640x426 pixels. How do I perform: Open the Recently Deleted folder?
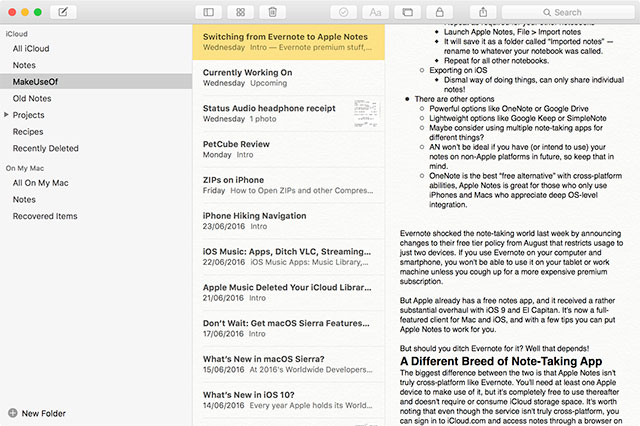point(45,148)
